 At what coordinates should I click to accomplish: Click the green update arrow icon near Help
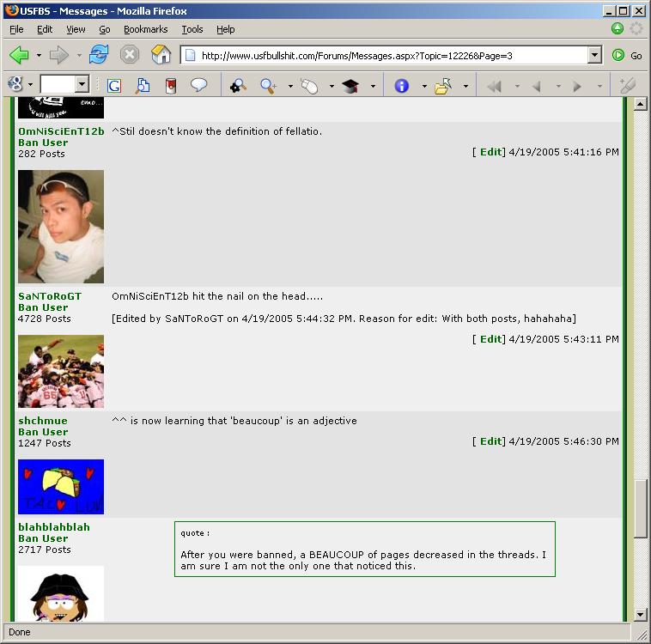click(x=618, y=28)
